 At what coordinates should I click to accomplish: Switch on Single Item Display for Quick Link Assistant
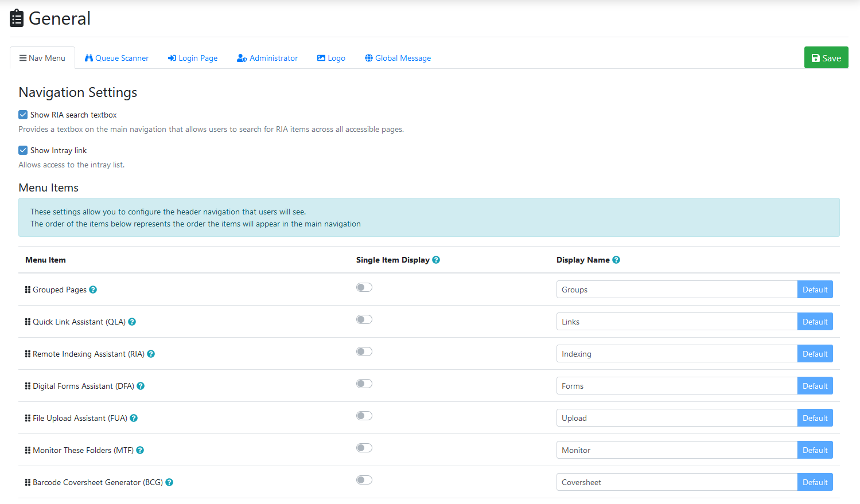(x=364, y=319)
